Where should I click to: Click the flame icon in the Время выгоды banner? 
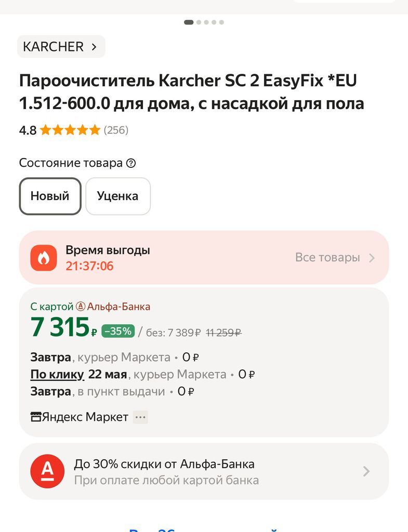44,257
